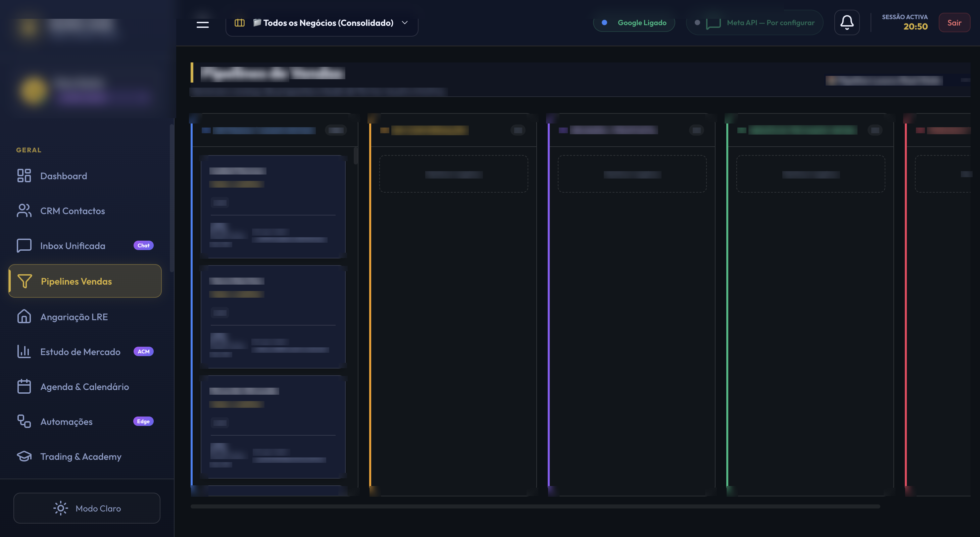The height and width of the screenshot is (537, 980).
Task: Open Automações
Action: pyautogui.click(x=85, y=422)
